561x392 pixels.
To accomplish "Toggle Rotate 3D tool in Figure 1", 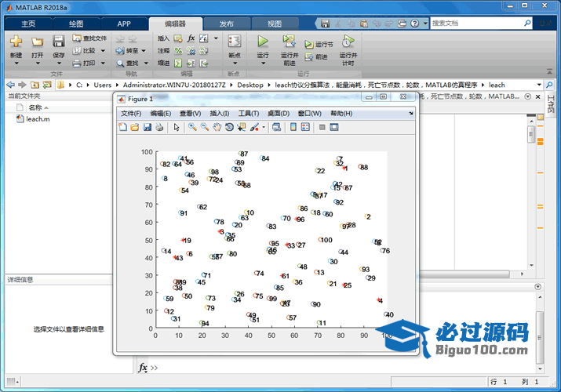I will [x=229, y=127].
